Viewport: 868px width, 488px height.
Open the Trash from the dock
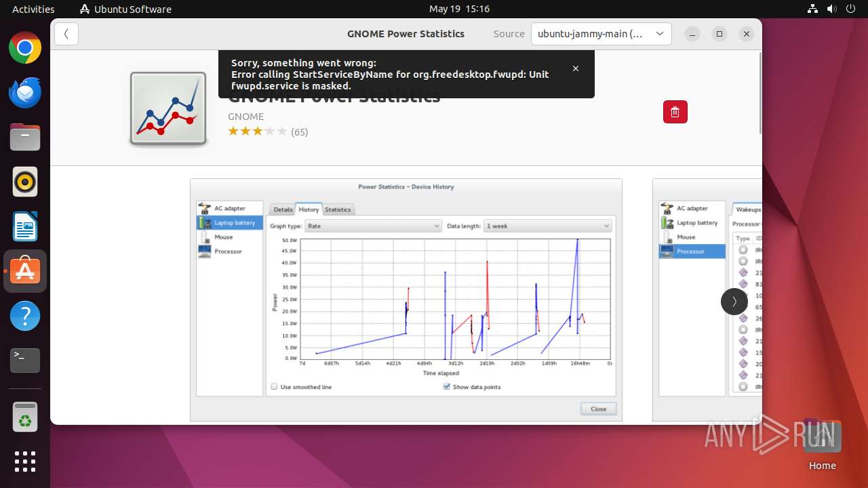tap(25, 417)
